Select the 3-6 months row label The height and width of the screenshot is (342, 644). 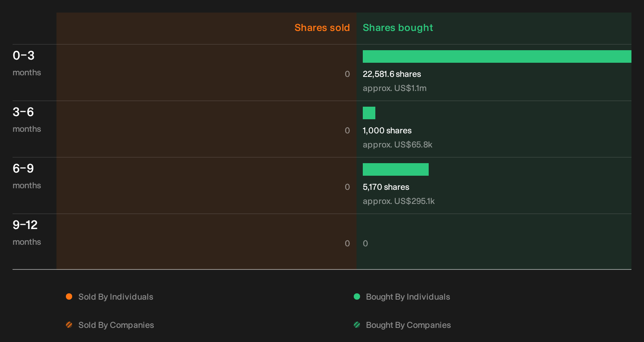[27, 120]
